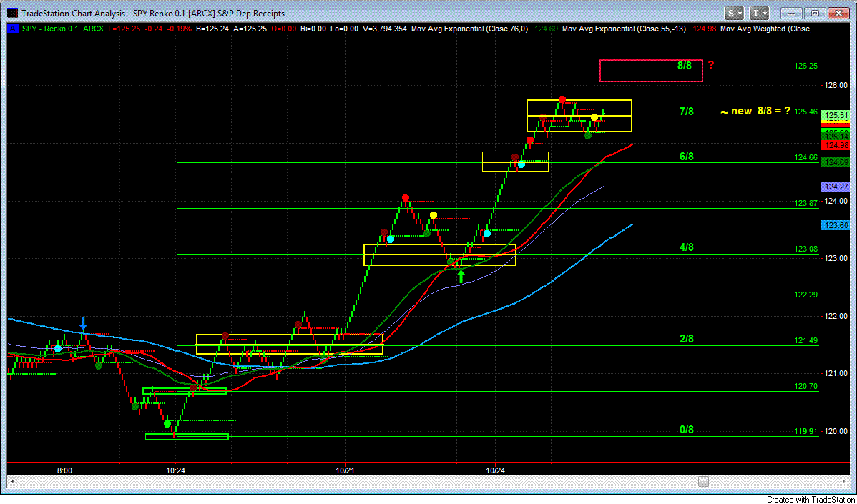
Task: Click the green up arrow marker on chart
Action: point(461,276)
